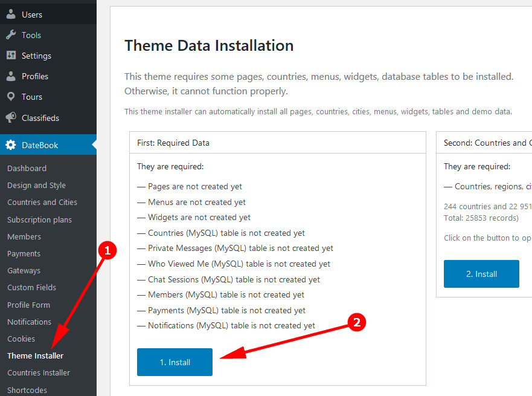Open Design and Style settings
This screenshot has height=396, width=532.
(36, 185)
